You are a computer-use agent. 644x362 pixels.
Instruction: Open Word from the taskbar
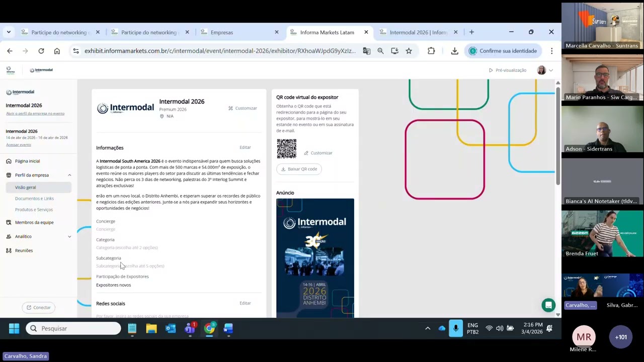228,328
